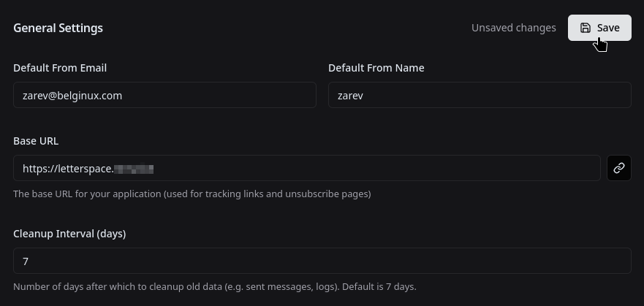
Task: Click the "7" value in Cleanup Interval
Action: tap(26, 261)
